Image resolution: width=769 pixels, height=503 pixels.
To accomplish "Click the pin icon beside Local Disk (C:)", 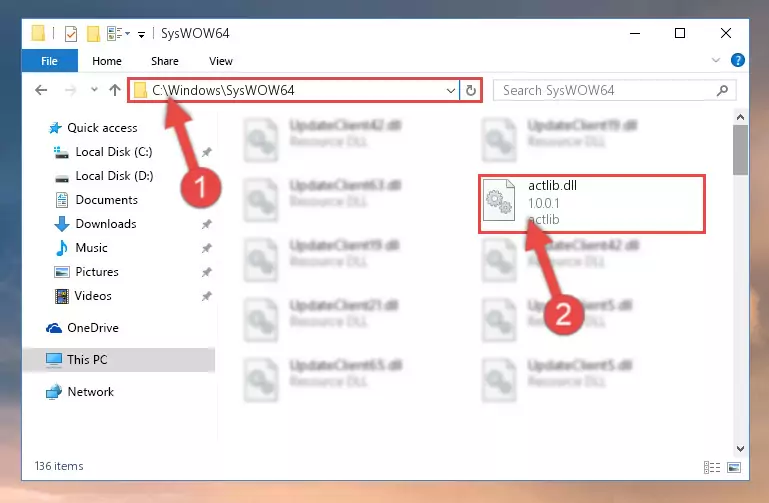I will pos(206,152).
